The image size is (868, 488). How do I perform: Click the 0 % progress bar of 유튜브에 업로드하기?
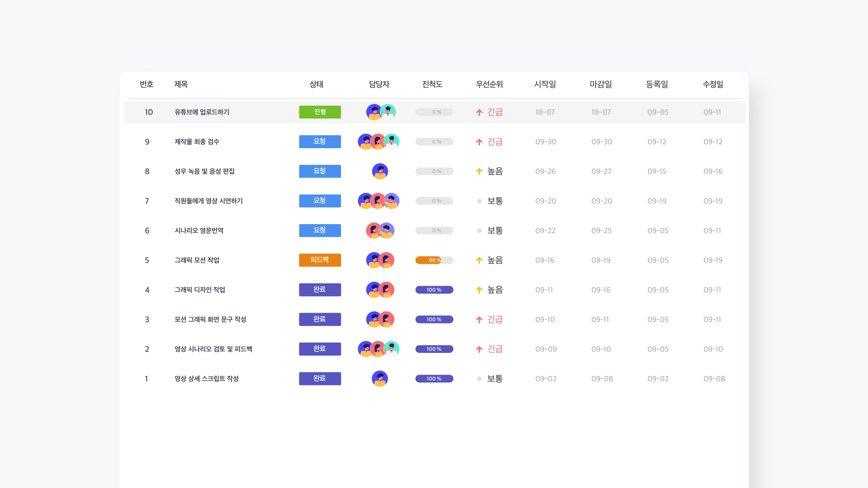(434, 112)
